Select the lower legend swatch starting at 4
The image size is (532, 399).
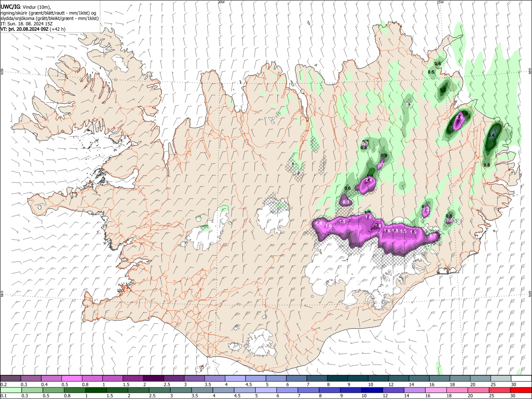click(x=223, y=390)
